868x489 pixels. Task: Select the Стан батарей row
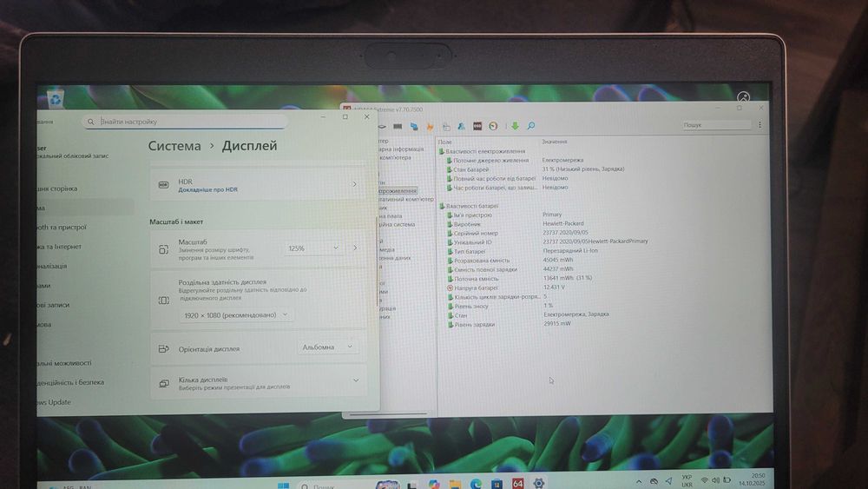468,169
